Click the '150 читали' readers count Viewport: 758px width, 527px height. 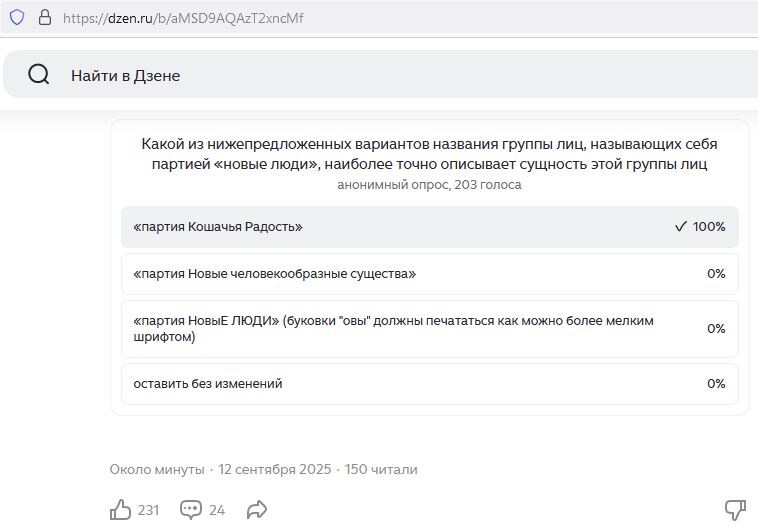381,469
